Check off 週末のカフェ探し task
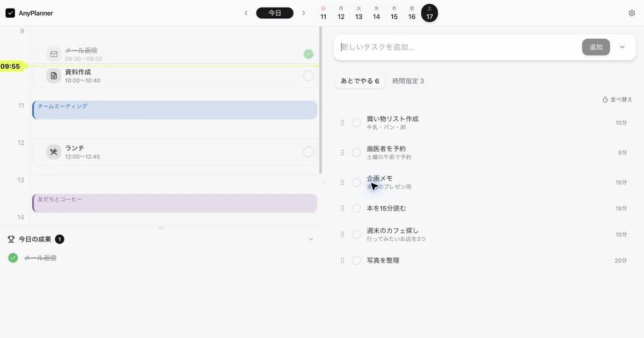644x338 pixels. [356, 234]
